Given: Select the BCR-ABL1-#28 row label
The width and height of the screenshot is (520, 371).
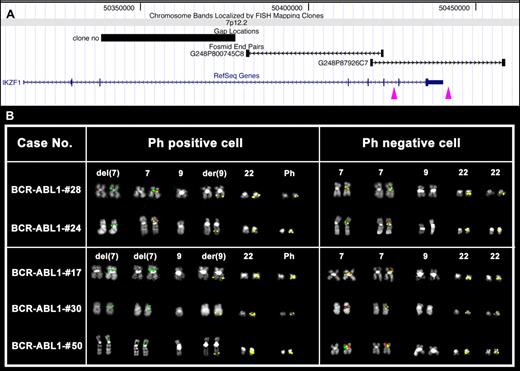Looking at the screenshot, I should (46, 190).
